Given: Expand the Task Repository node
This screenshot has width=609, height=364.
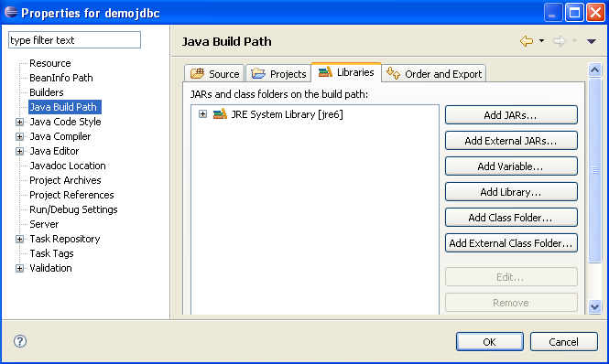Looking at the screenshot, I should [x=19, y=239].
